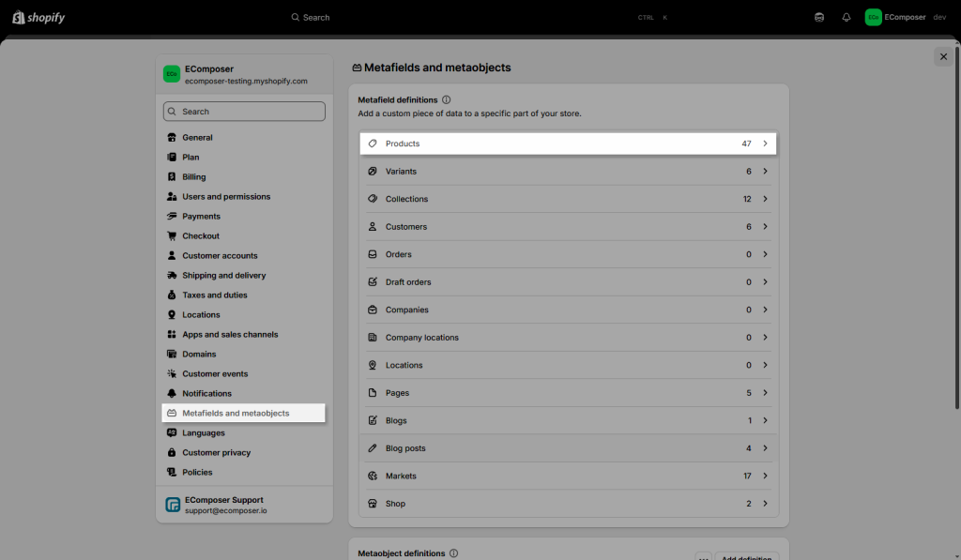The height and width of the screenshot is (560, 961).
Task: Click the Markets globe icon
Action: [372, 476]
